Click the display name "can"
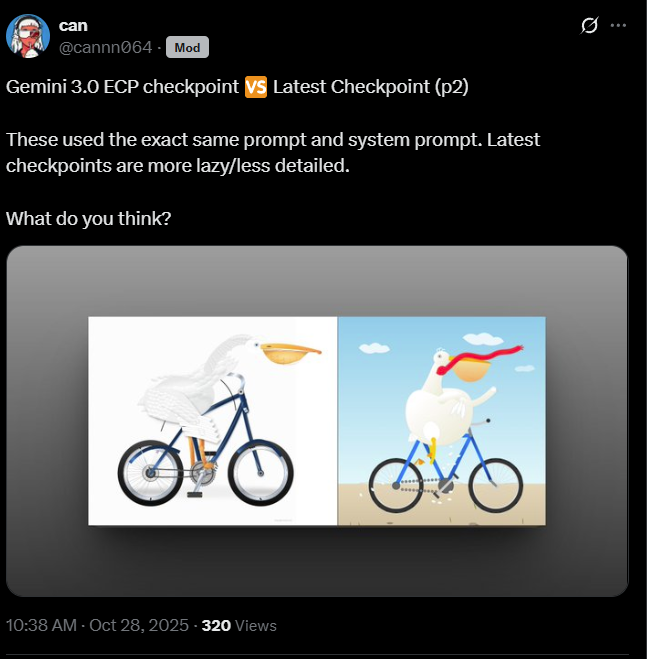647x659 pixels. click(73, 26)
